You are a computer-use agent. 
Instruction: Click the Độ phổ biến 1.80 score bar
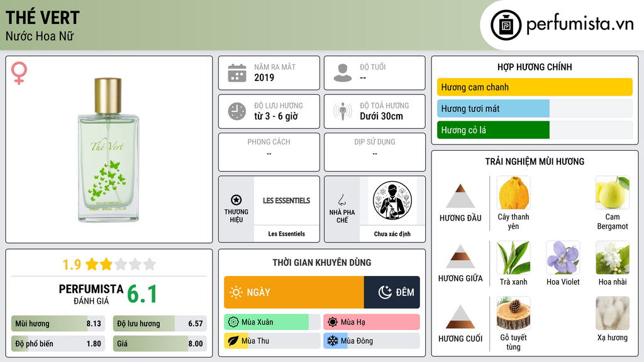click(x=58, y=344)
